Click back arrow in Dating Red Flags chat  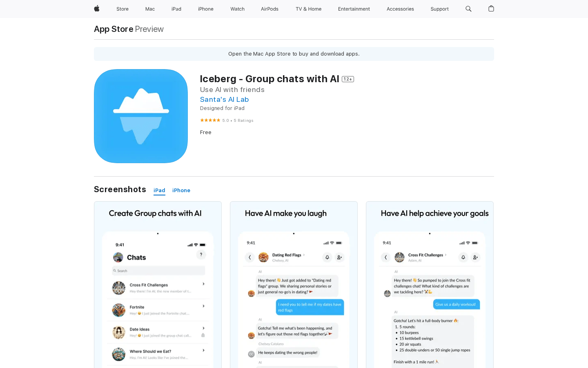pos(250,257)
